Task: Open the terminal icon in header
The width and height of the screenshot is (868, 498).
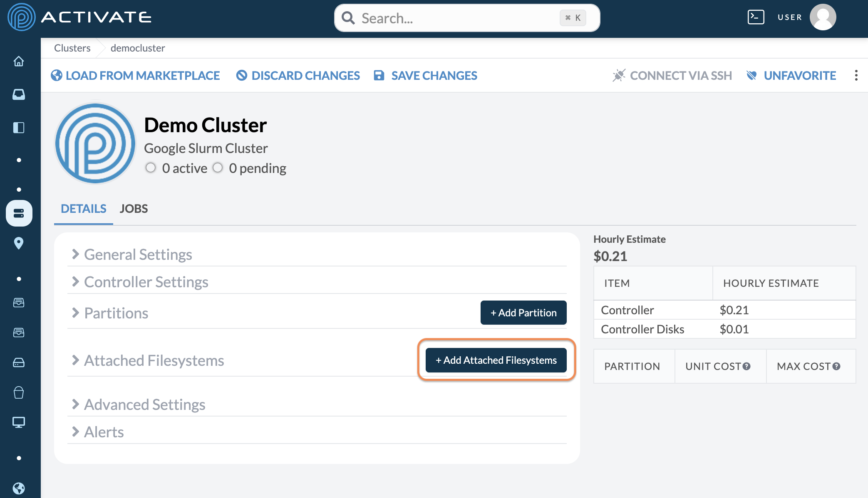Action: [756, 17]
